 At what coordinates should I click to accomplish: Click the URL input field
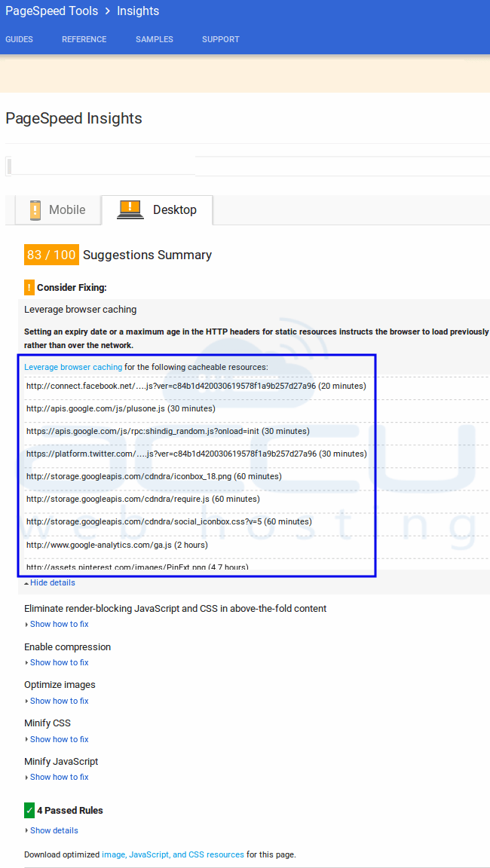pyautogui.click(x=247, y=166)
